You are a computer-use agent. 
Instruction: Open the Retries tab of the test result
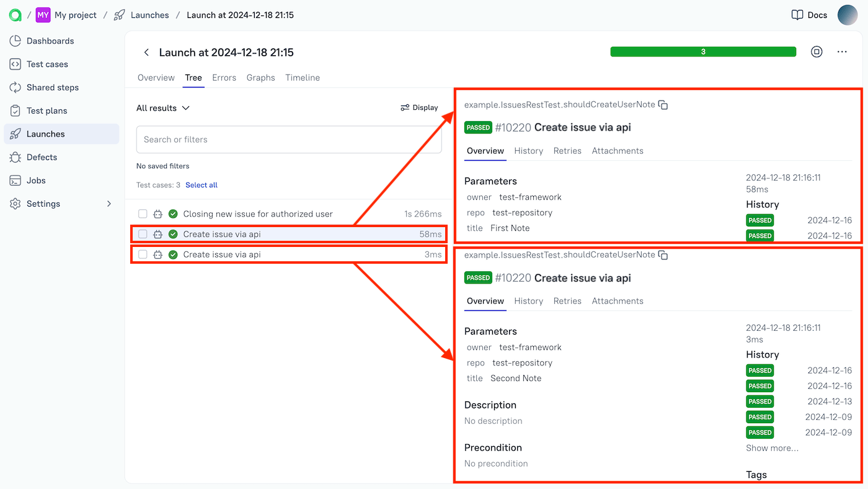click(567, 151)
